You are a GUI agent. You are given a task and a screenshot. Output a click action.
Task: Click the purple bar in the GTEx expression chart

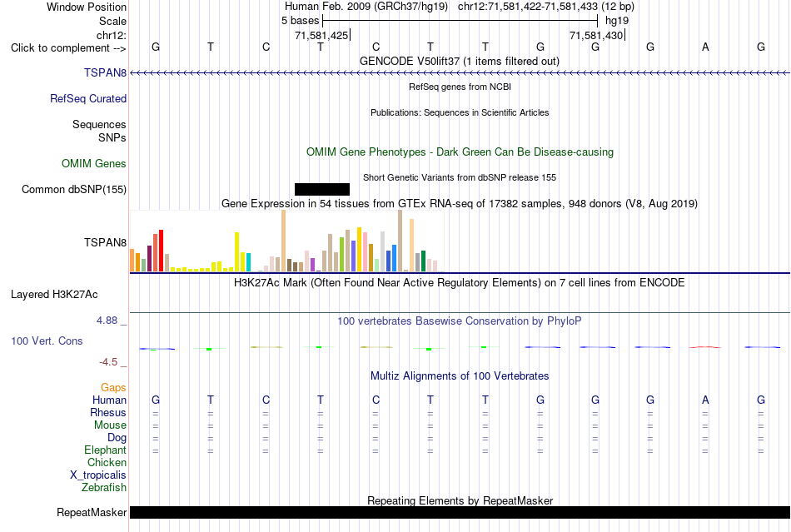click(312, 265)
